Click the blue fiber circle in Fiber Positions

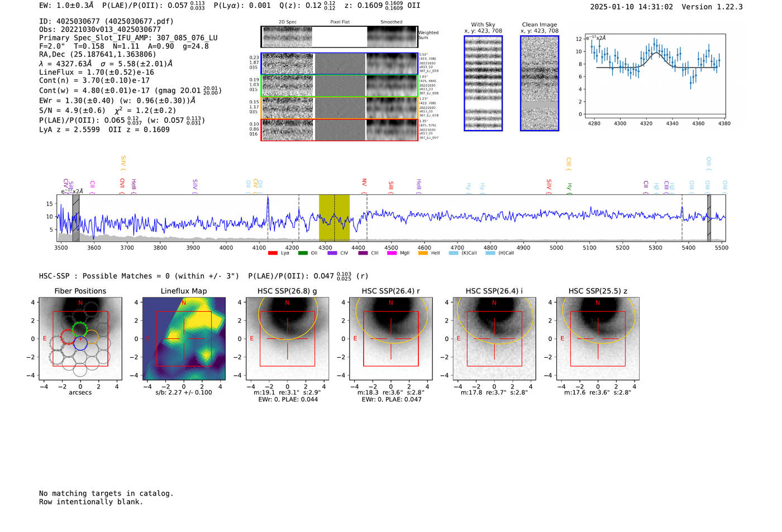80,343
